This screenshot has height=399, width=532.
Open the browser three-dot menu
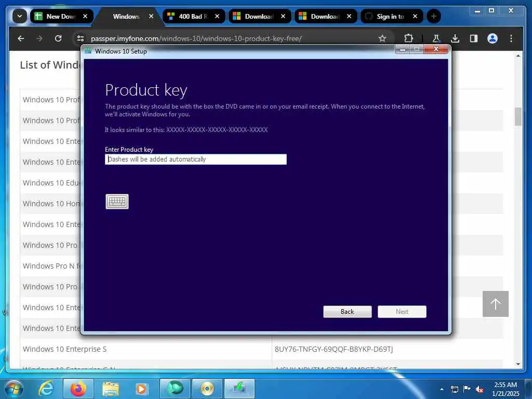(x=511, y=38)
